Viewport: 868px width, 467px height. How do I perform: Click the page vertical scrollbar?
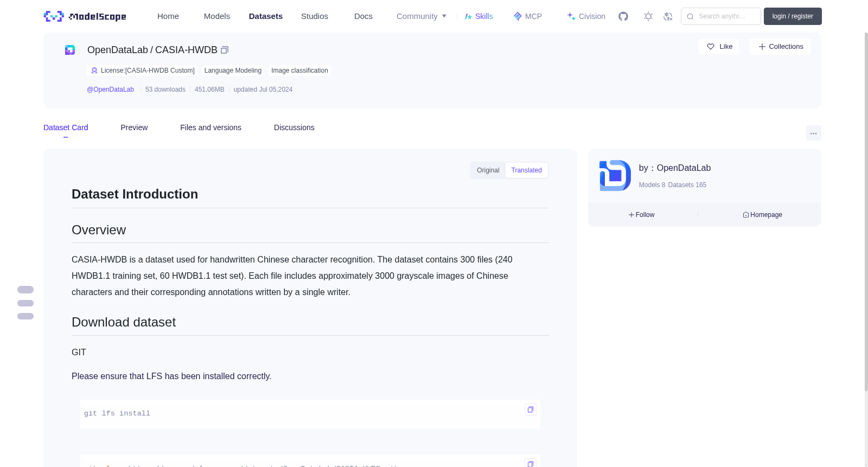pyautogui.click(x=866, y=212)
